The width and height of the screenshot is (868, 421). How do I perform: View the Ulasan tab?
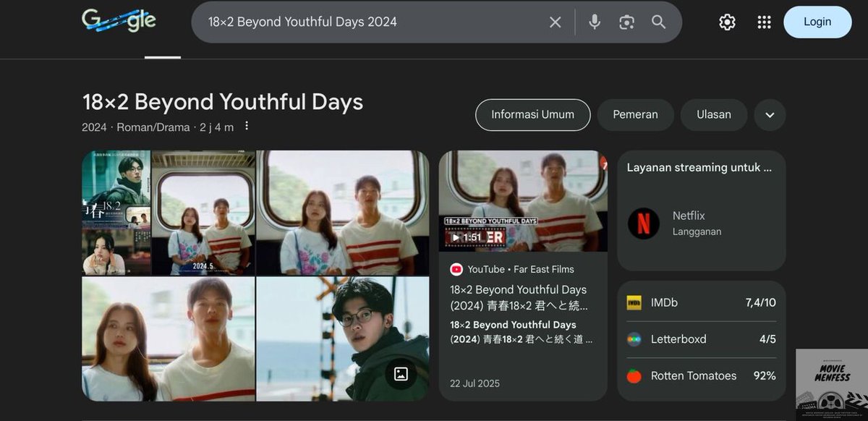[713, 114]
